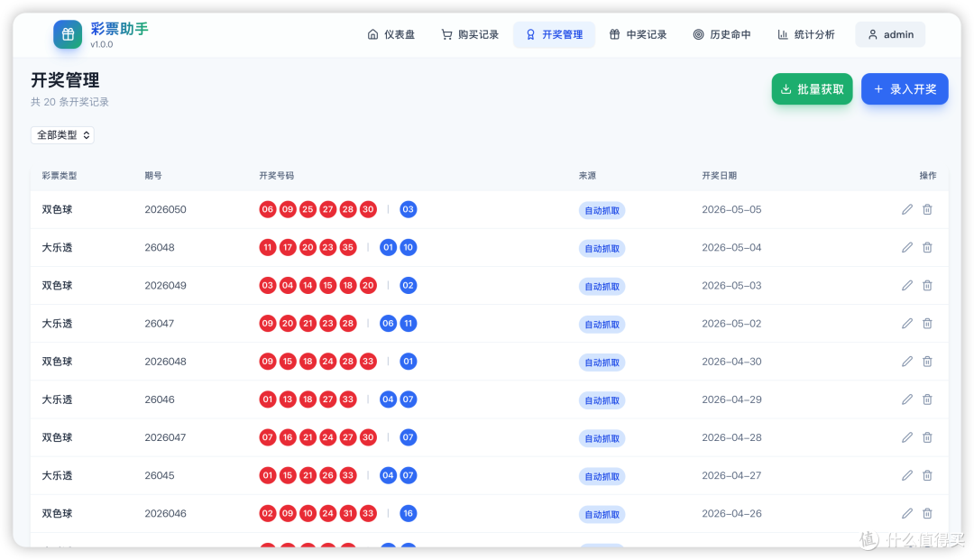The image size is (974, 560).
Task: Click the green 批量获取 button
Action: point(812,88)
